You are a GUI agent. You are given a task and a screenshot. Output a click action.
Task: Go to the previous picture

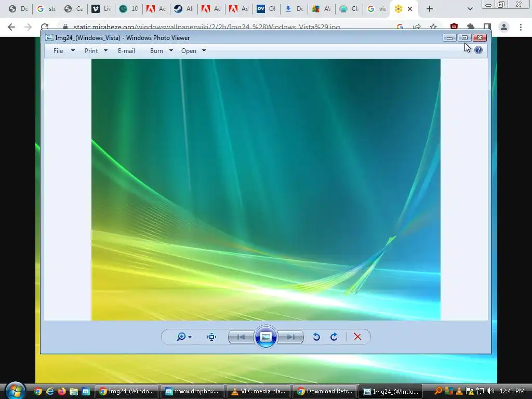tap(241, 337)
